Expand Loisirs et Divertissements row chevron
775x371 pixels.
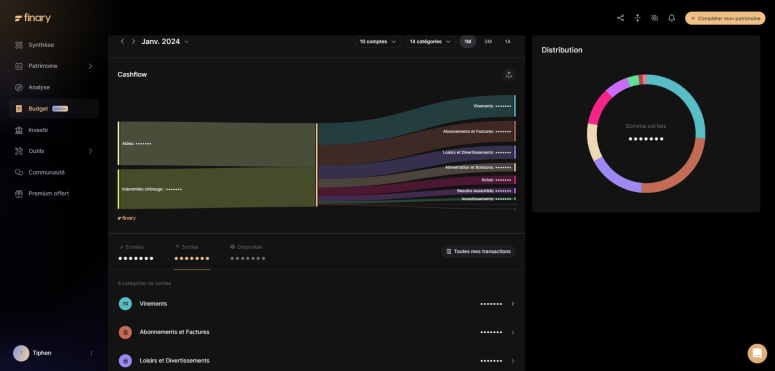(x=513, y=361)
